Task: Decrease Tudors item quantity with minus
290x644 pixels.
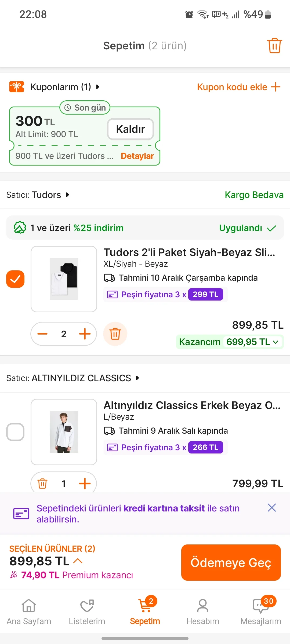Action: point(42,334)
